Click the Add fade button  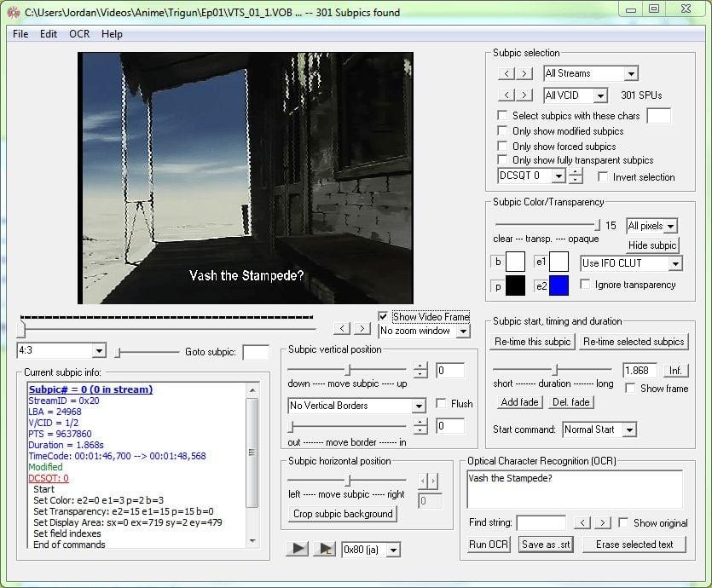[519, 402]
